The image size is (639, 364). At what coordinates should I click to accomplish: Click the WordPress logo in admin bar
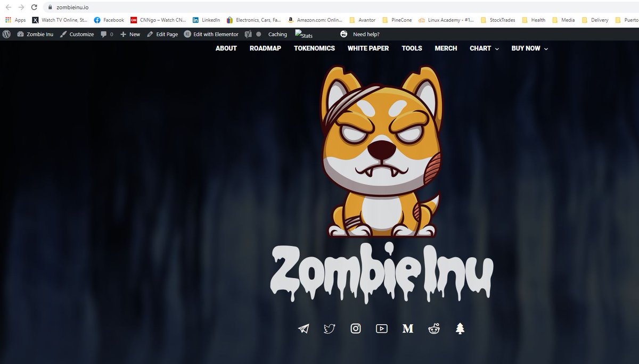[7, 34]
